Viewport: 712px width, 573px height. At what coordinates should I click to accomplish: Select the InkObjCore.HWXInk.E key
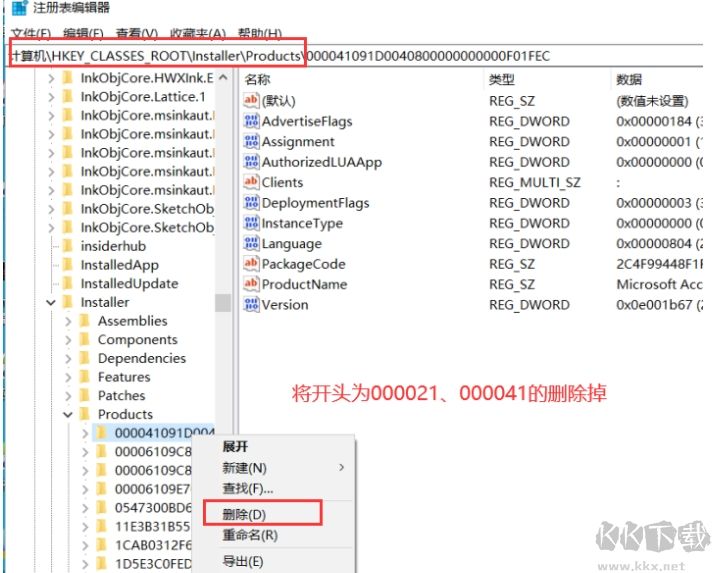147,78
